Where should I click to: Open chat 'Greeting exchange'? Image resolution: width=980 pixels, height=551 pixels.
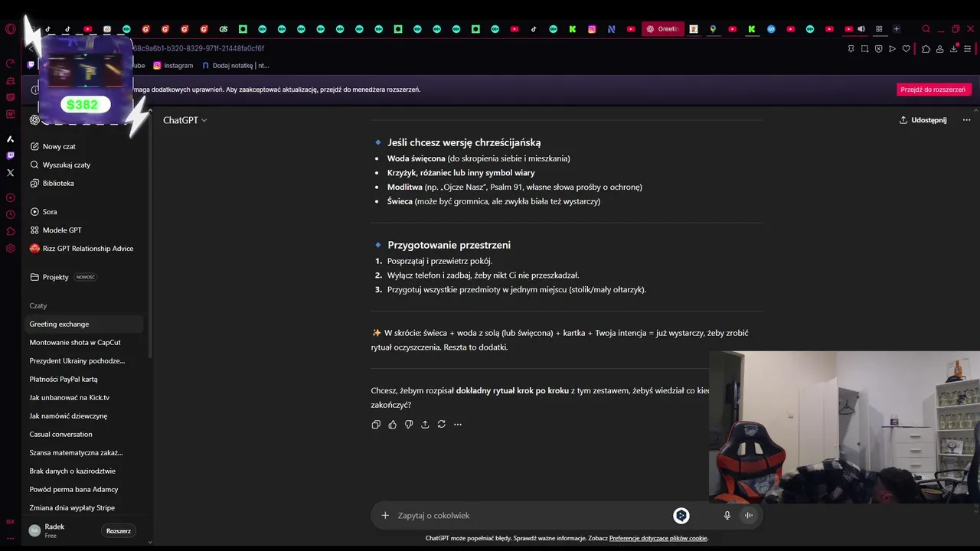click(84, 324)
